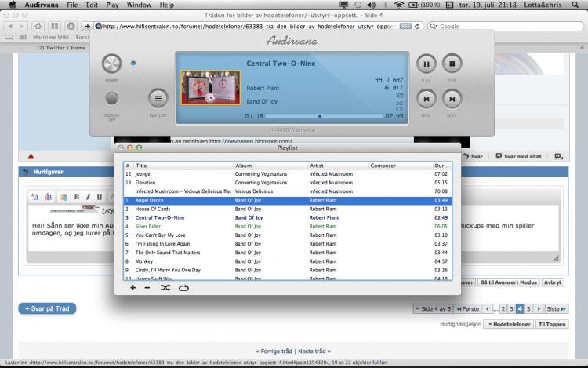The width and height of the screenshot is (588, 368).
Task: Open Spotlight search icon
Action: click(x=575, y=5)
